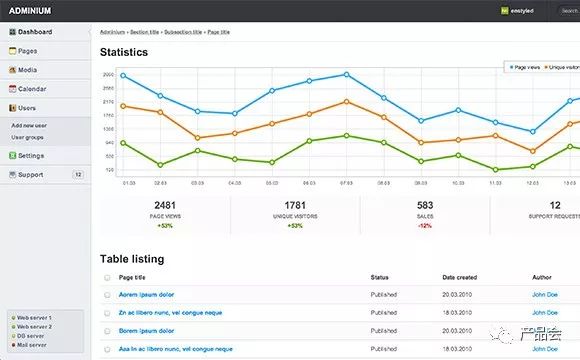Viewport: 580px width, 360px height.
Task: Click date 20.03.2010 in Aorem ipsum row
Action: [457, 295]
